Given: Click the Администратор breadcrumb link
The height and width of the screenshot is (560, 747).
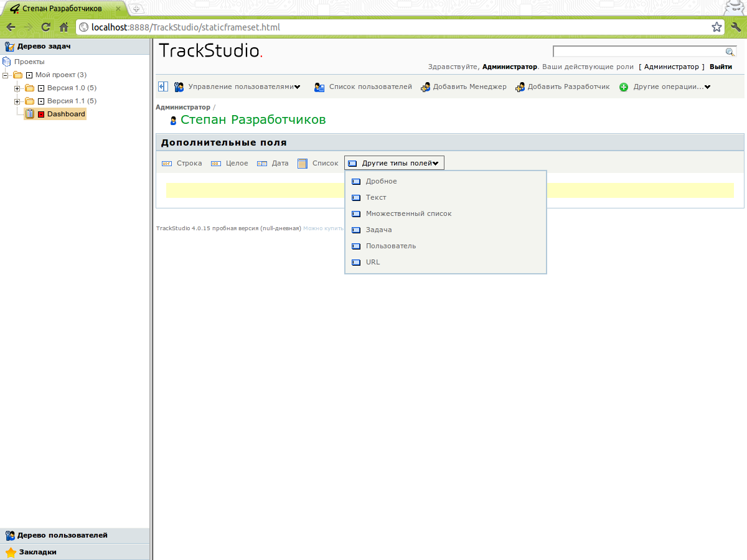Looking at the screenshot, I should click(x=183, y=108).
